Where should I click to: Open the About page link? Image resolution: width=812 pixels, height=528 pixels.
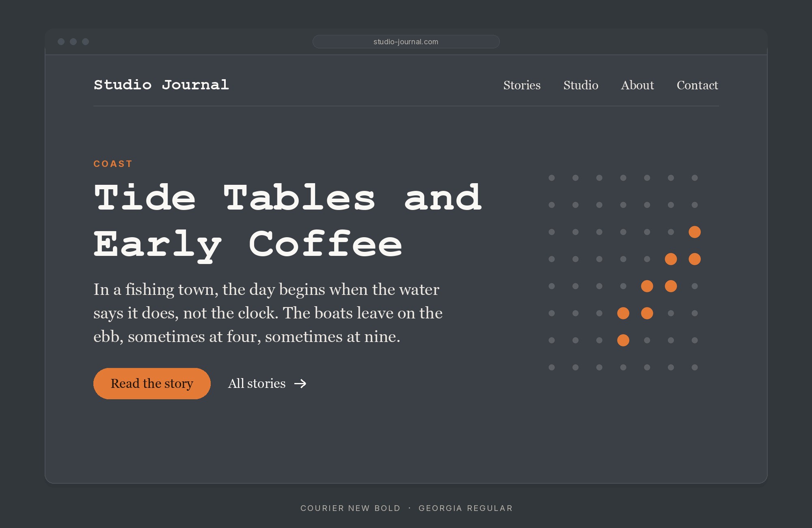637,85
